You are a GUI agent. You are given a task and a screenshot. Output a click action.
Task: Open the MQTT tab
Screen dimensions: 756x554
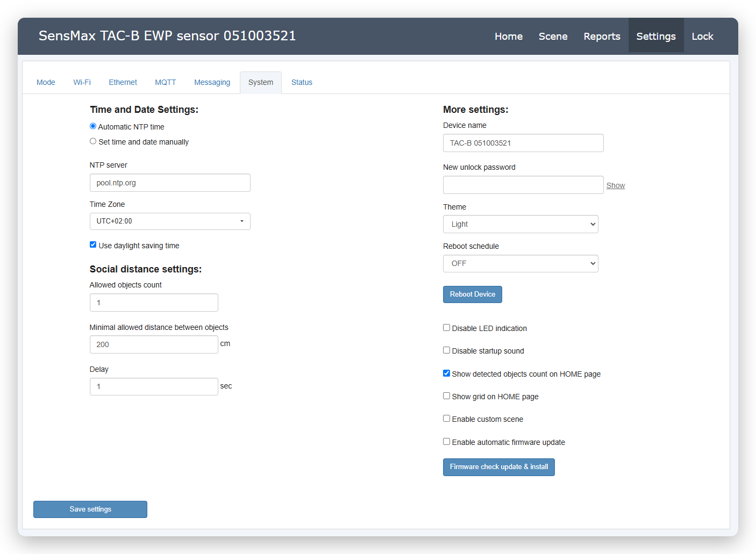tap(165, 82)
